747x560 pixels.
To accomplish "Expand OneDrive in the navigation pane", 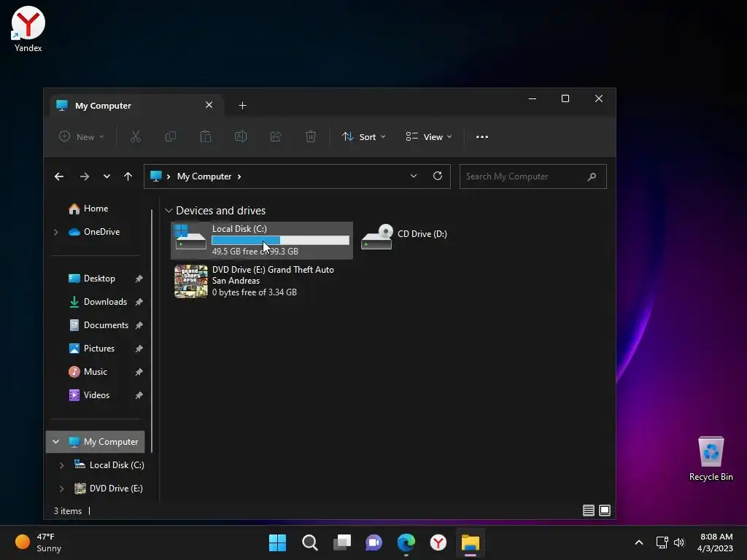I will pos(55,232).
